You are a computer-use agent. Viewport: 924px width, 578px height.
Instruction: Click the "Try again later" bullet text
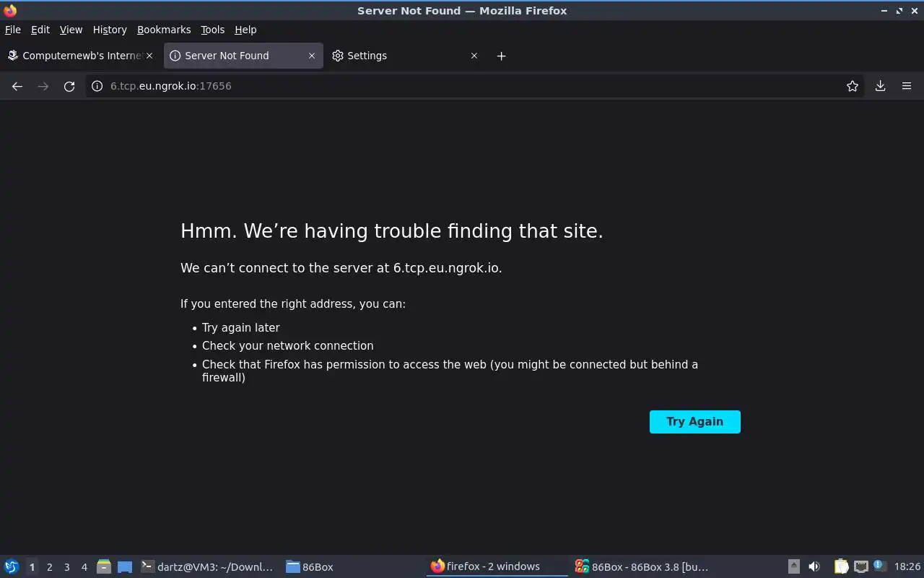point(241,327)
